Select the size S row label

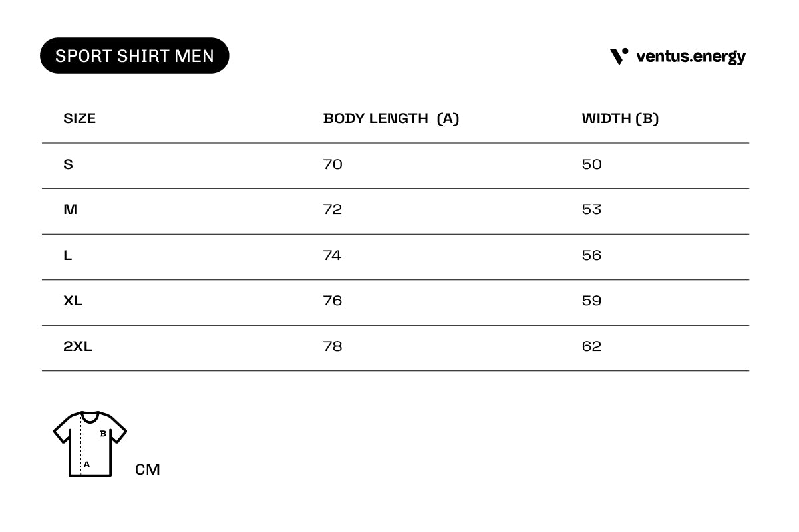(x=68, y=164)
